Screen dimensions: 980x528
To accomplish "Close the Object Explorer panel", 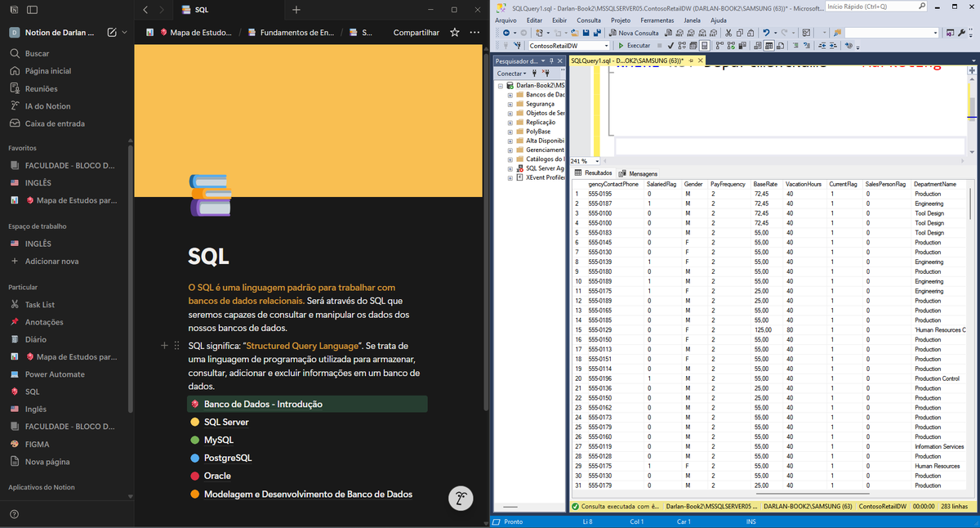I will point(560,61).
